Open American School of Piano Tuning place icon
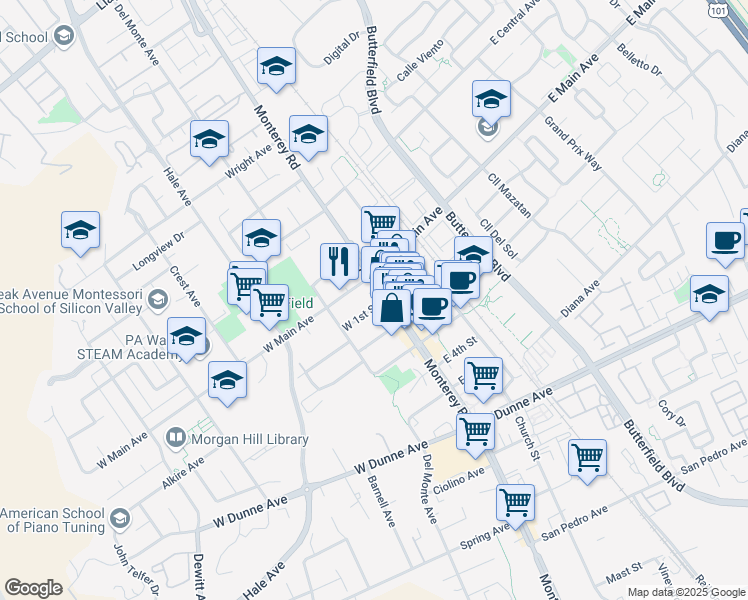 [x=120, y=519]
